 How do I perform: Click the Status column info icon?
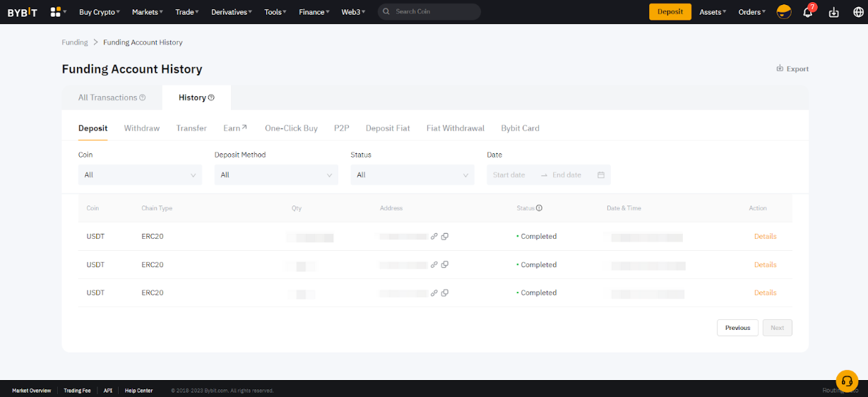[539, 208]
